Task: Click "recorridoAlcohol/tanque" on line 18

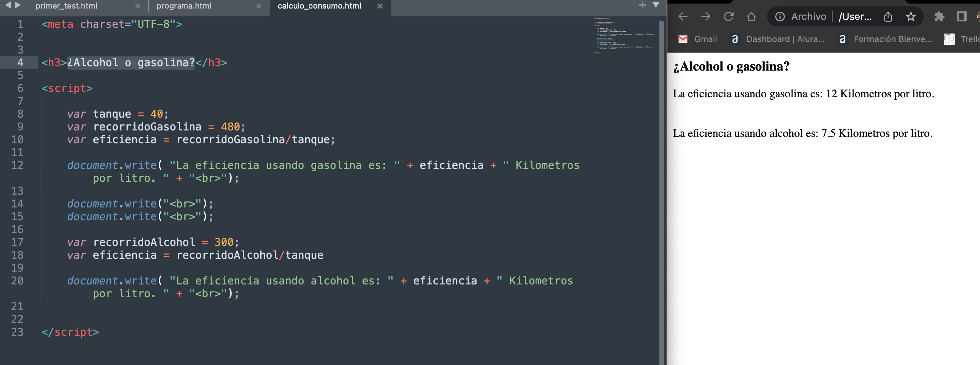Action: click(x=250, y=255)
